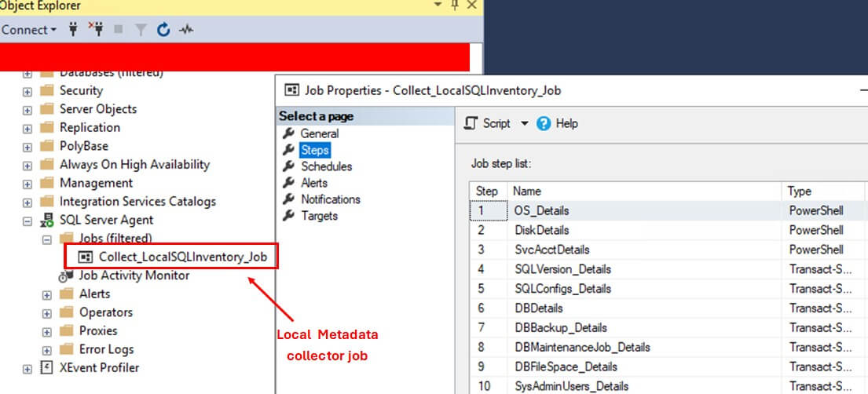
Task: Expand the Proxies folder node
Action: pyautogui.click(x=47, y=332)
